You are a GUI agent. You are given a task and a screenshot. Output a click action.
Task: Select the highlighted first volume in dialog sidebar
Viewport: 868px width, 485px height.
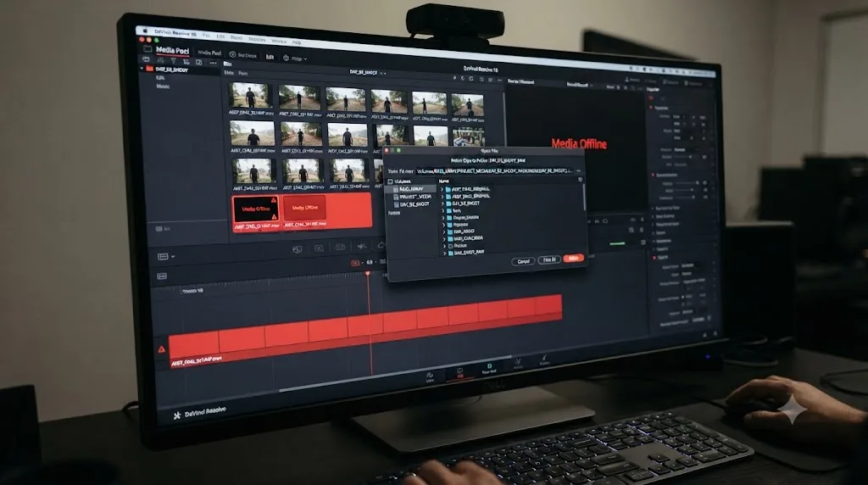[x=411, y=189]
